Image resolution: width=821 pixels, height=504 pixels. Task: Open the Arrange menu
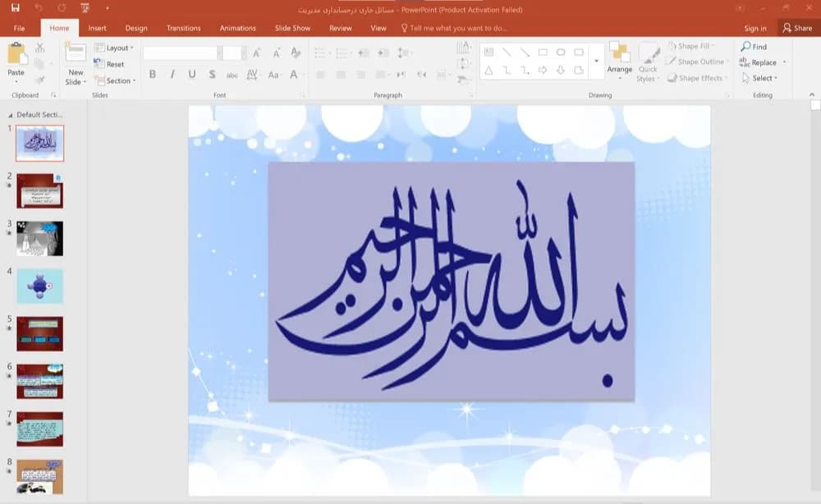pyautogui.click(x=619, y=61)
